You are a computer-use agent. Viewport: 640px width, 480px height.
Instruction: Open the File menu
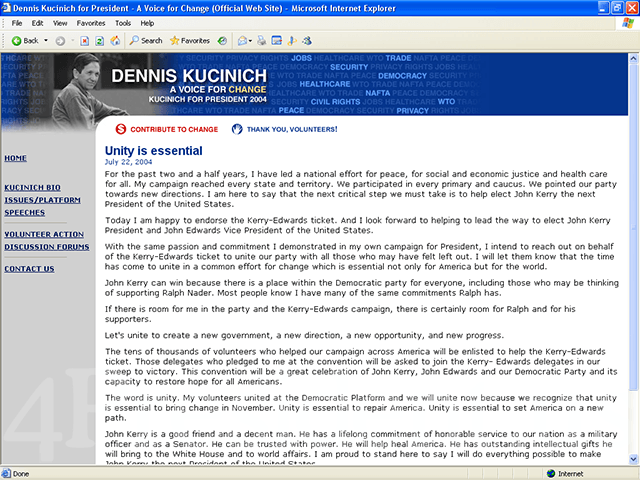coord(17,23)
